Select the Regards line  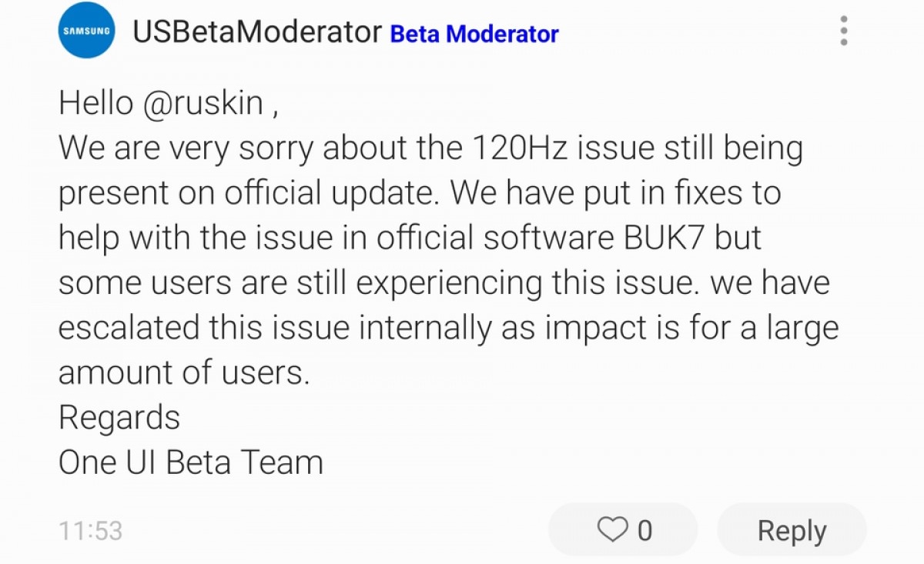click(x=119, y=418)
